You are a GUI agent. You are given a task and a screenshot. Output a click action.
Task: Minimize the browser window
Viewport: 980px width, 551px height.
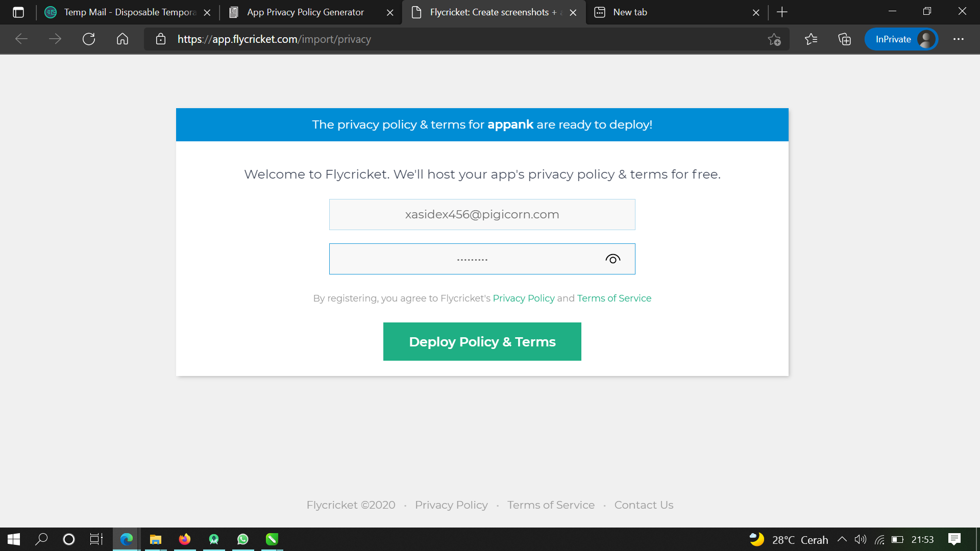893,12
